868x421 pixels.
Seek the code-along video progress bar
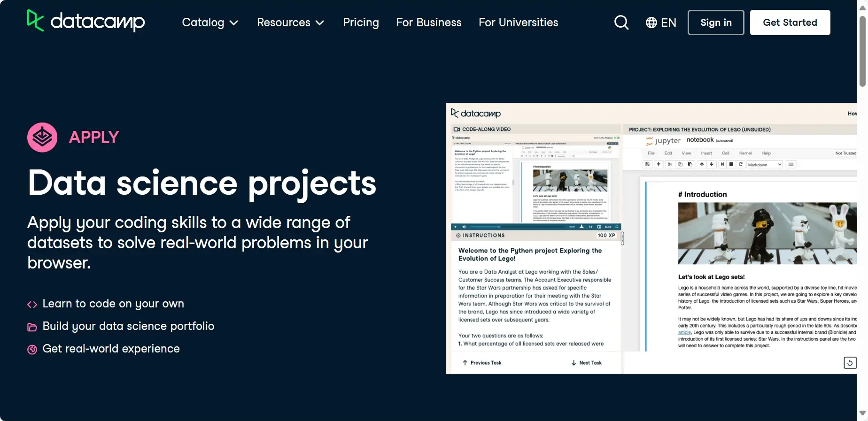click(517, 227)
